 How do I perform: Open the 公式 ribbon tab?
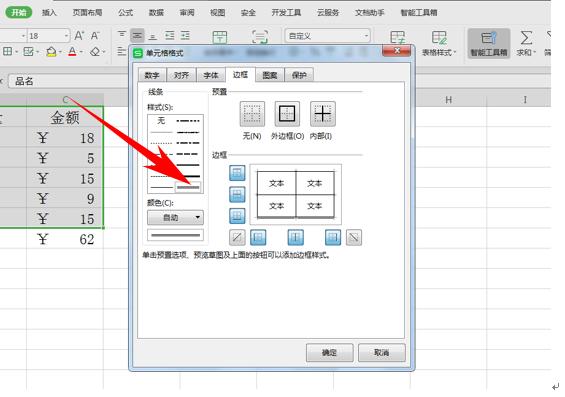click(x=125, y=13)
